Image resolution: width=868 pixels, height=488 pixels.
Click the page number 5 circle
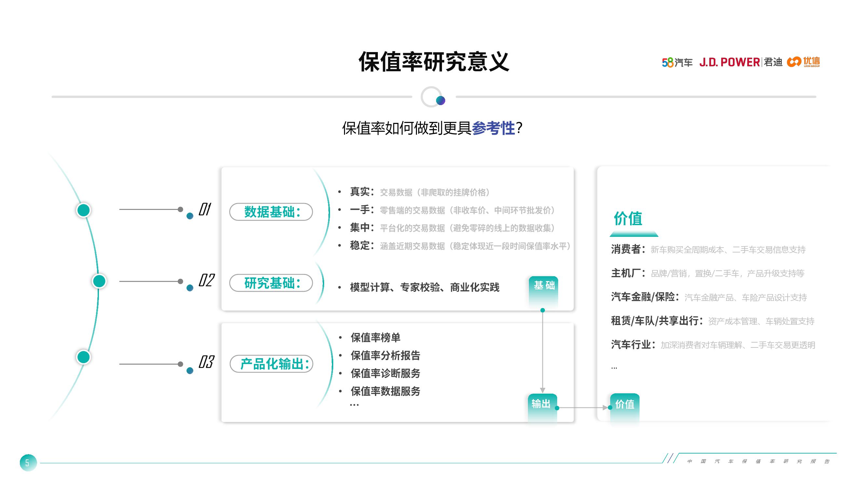[x=28, y=463]
